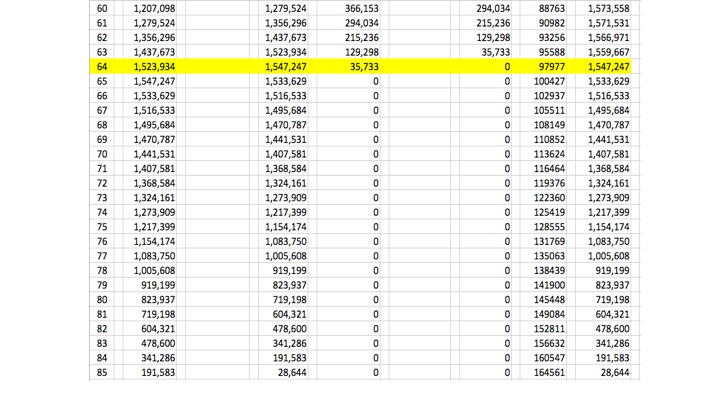Click the cell showing 164561
This screenshot has height=405, width=720.
click(544, 372)
